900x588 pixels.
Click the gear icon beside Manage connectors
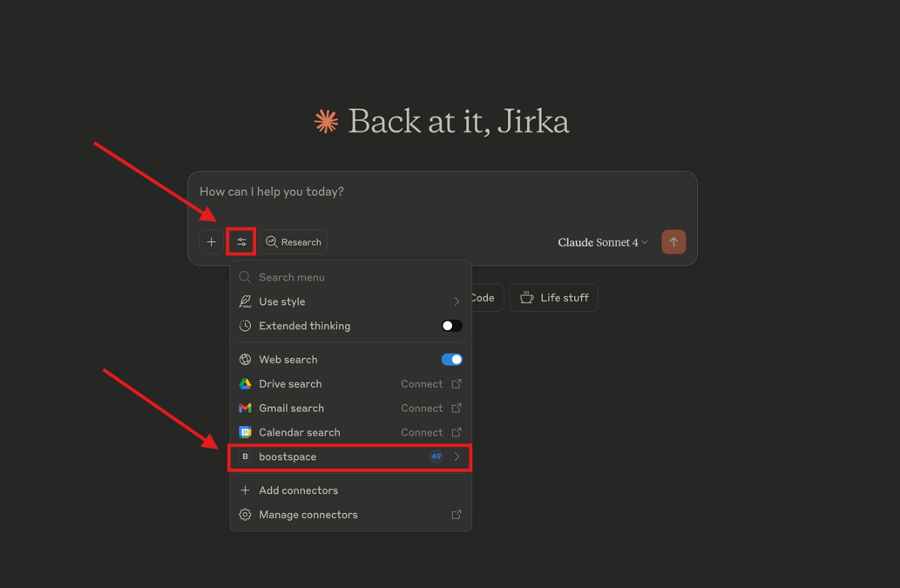coord(245,515)
